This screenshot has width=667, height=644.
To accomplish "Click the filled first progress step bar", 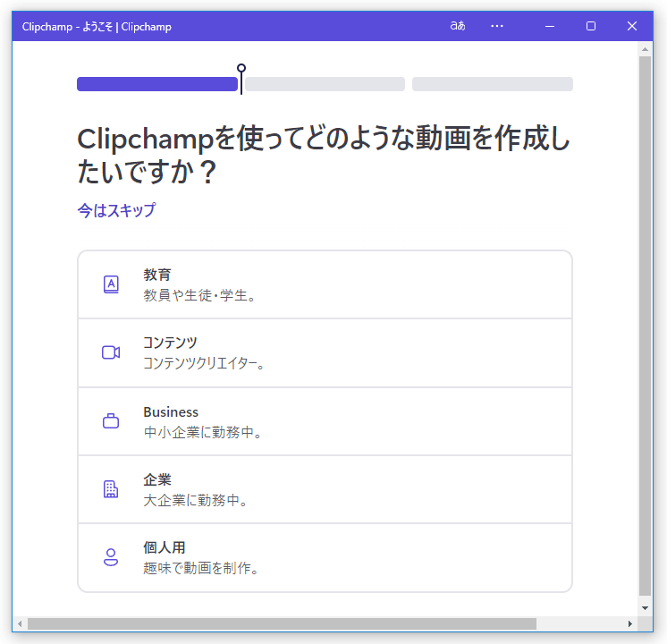I will click(x=157, y=84).
